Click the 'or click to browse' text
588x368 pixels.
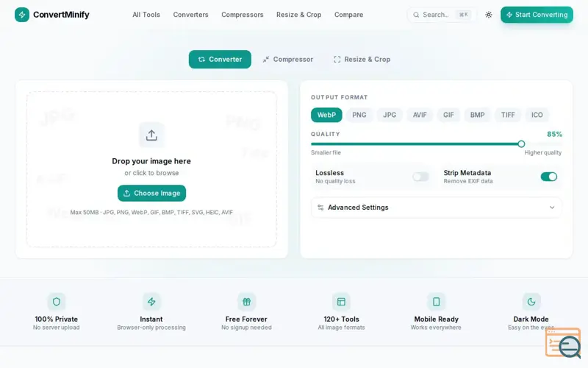pos(151,173)
